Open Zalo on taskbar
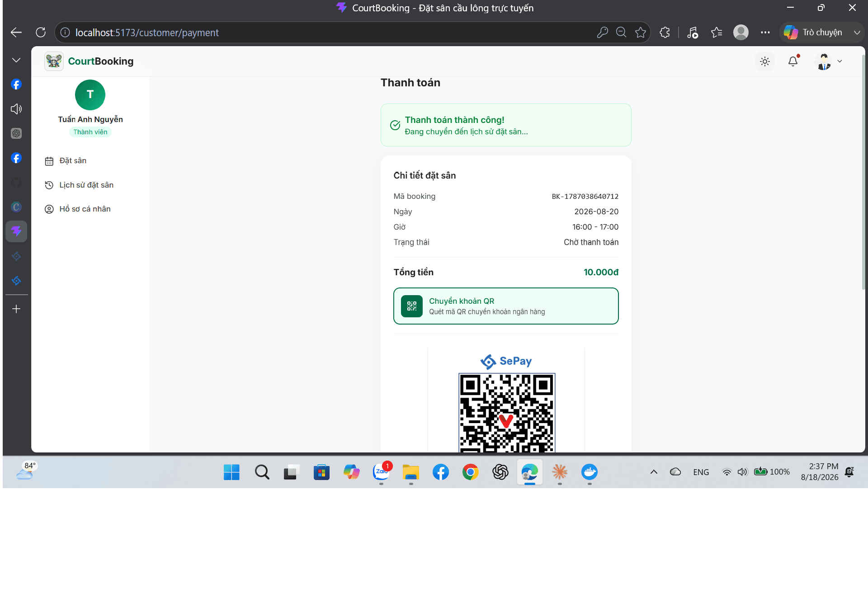This screenshot has width=868, height=598. 381,472
